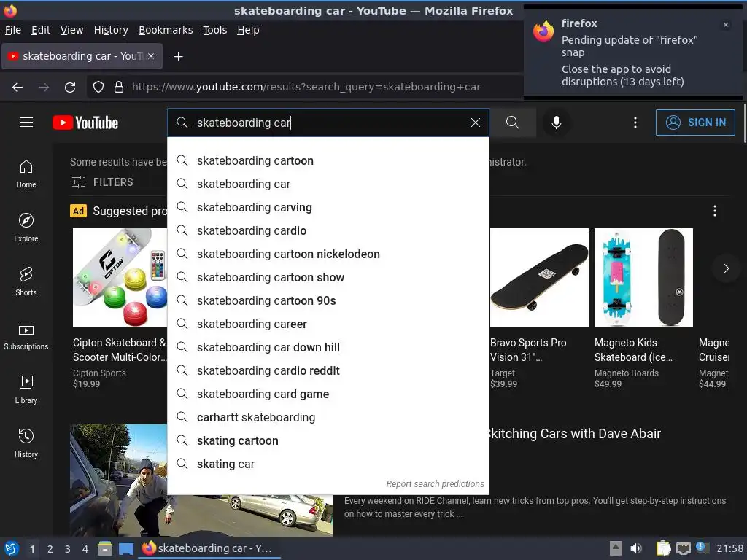747x560 pixels.
Task: Click the Firefox URL address bar
Action: point(305,87)
